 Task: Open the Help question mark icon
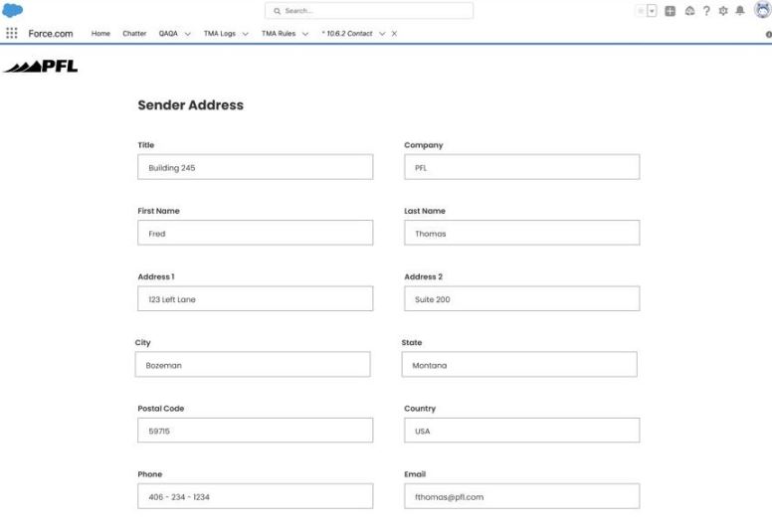click(706, 11)
